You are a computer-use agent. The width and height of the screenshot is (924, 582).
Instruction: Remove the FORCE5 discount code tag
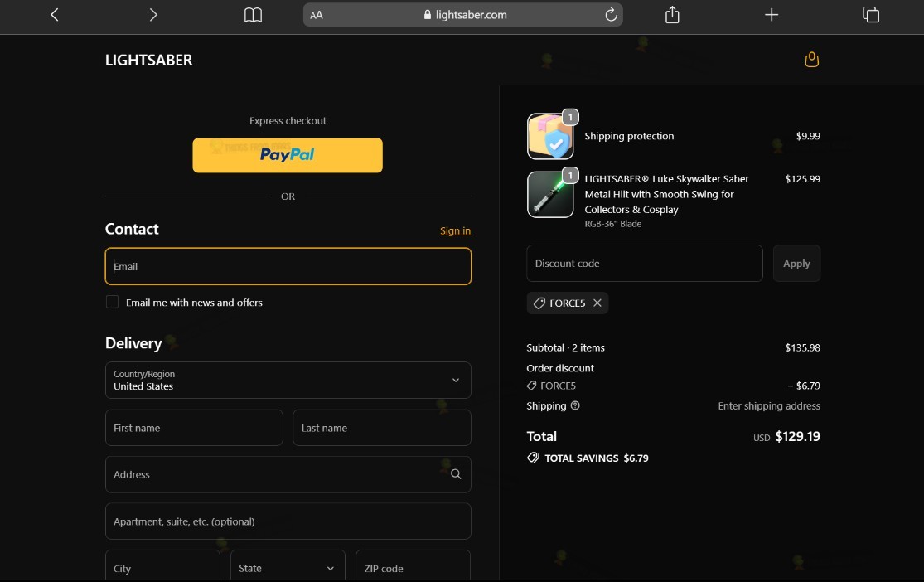coord(597,303)
